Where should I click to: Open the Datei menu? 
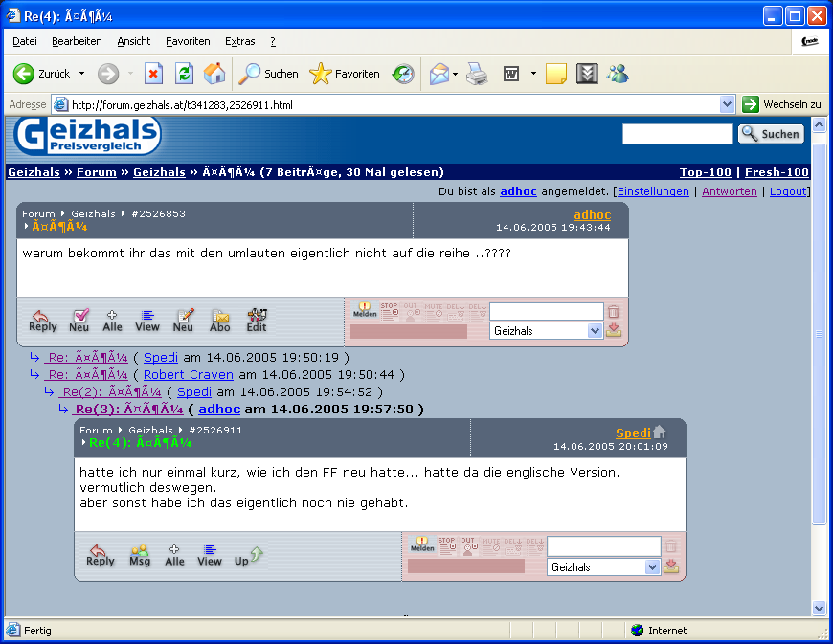click(25, 41)
